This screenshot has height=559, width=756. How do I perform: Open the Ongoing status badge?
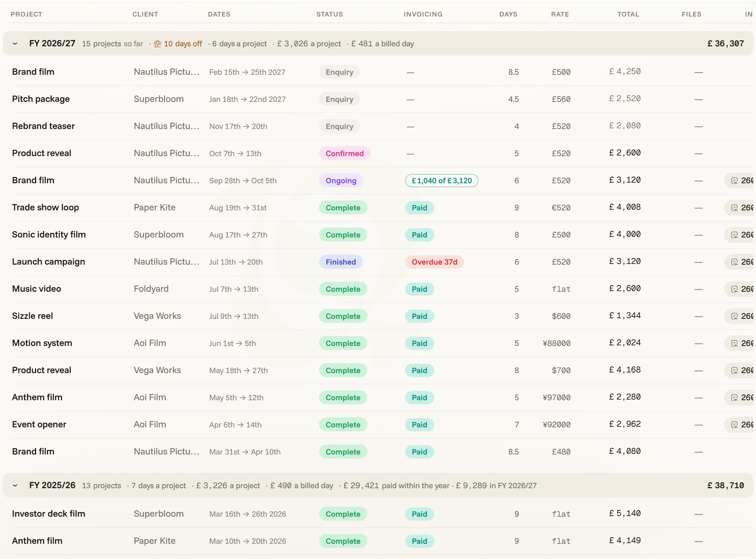coord(341,181)
